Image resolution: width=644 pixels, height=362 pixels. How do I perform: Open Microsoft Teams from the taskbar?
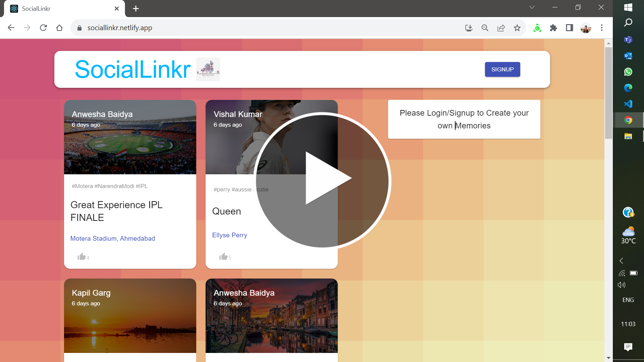(x=628, y=40)
